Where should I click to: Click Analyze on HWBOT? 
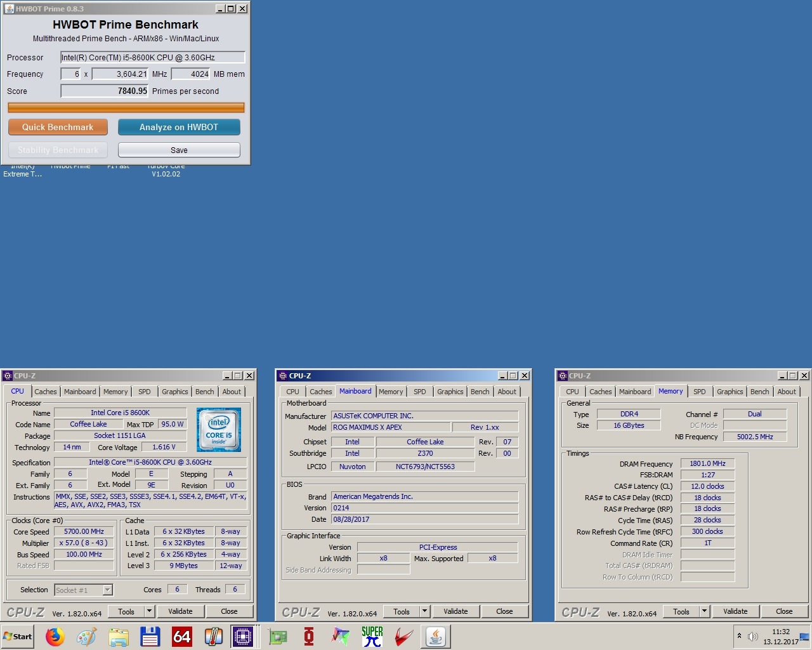point(179,127)
